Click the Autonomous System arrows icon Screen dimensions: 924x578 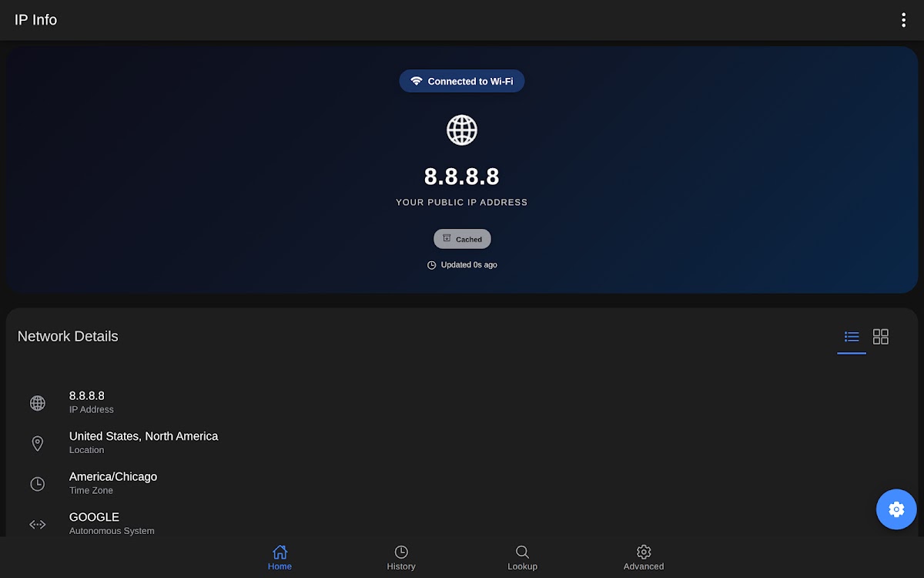pyautogui.click(x=37, y=524)
